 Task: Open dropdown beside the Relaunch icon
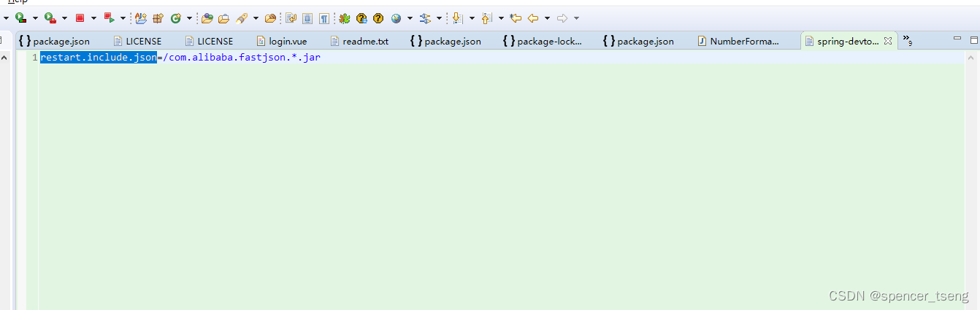123,18
